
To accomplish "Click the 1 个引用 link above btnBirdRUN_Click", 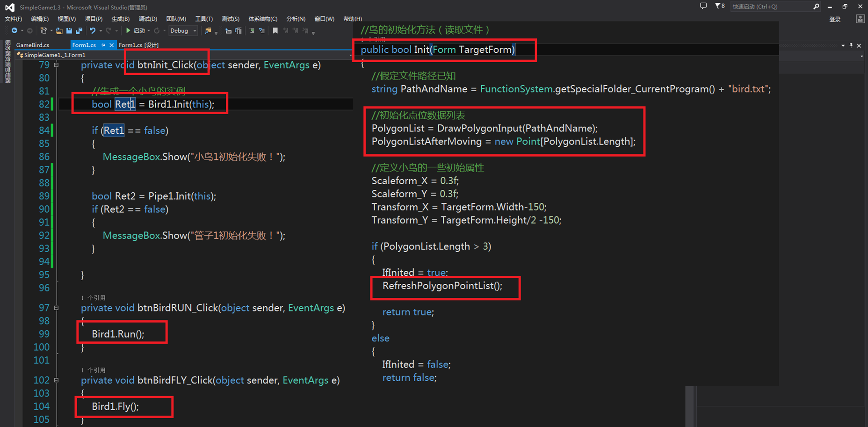I will pos(93,297).
